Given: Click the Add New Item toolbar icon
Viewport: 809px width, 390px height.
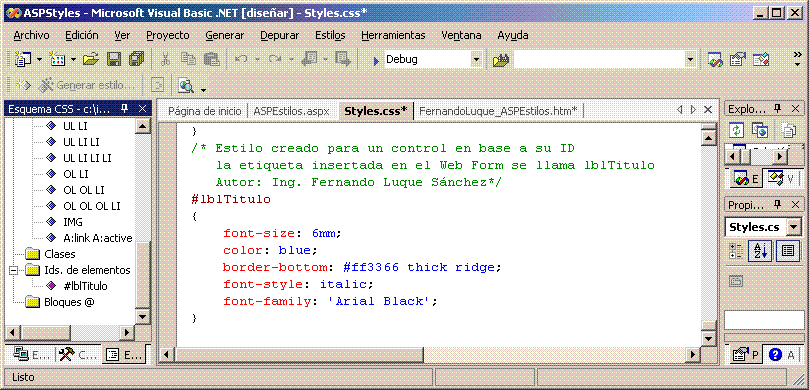Looking at the screenshot, I should click(x=57, y=59).
